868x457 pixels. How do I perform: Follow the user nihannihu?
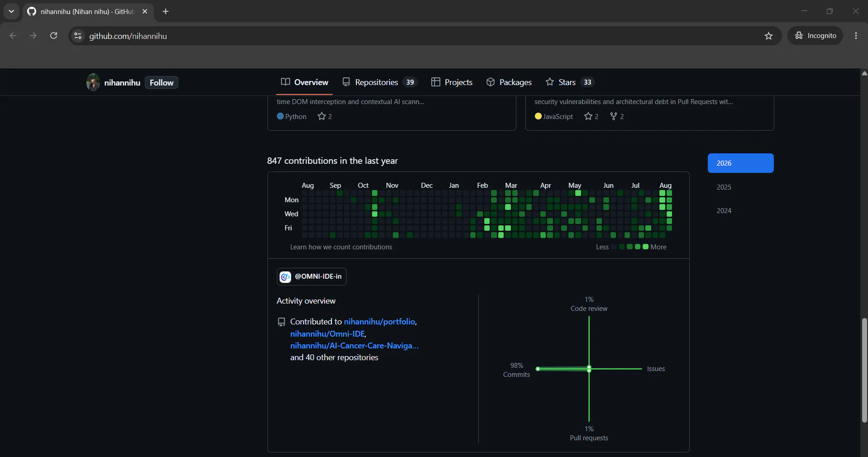pos(162,82)
